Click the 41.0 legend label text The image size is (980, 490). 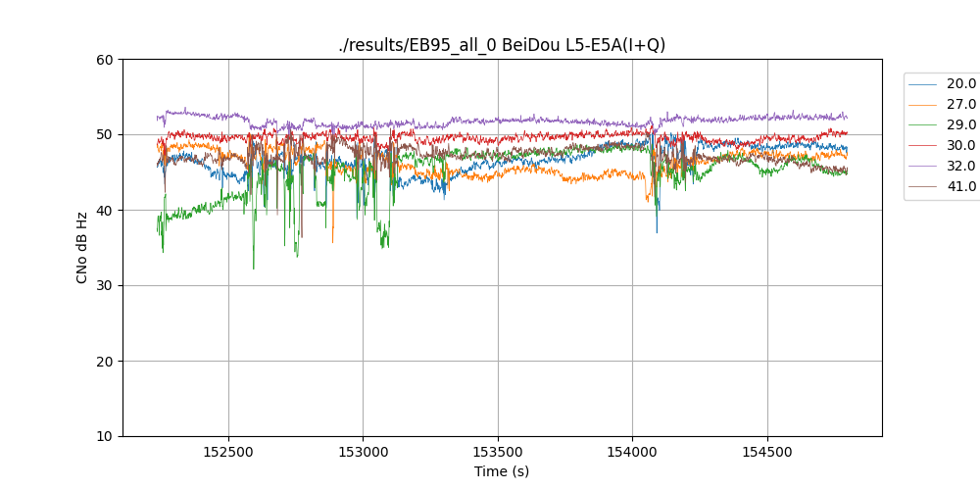[x=961, y=187]
